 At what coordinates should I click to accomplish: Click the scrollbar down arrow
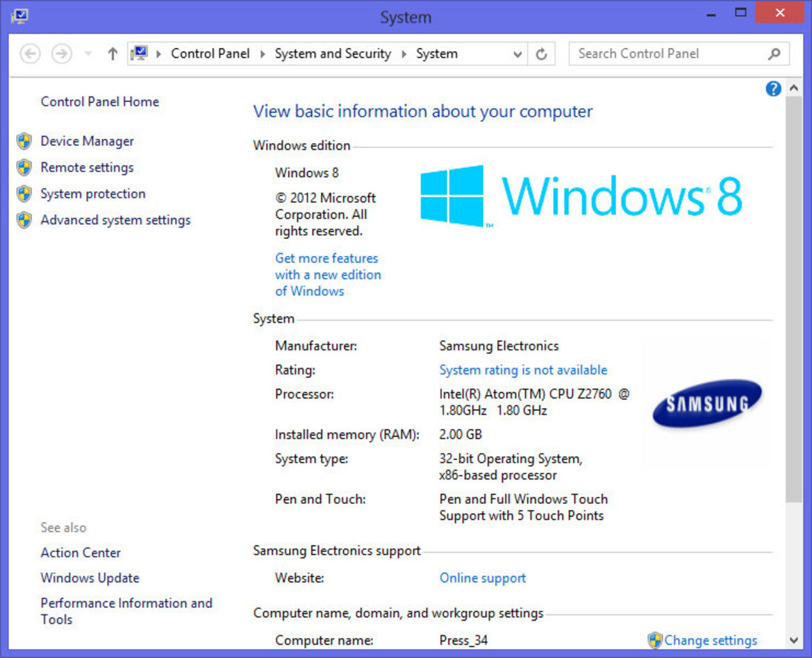794,641
